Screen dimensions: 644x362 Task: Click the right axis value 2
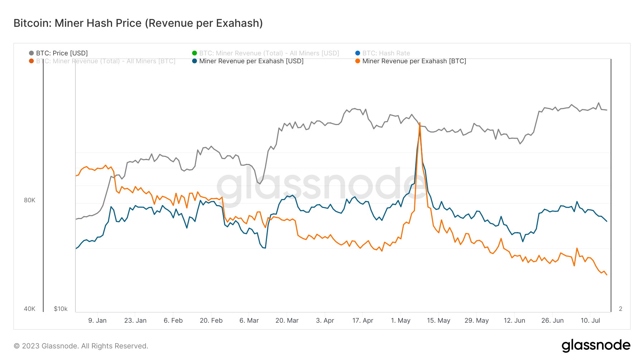[621, 309]
